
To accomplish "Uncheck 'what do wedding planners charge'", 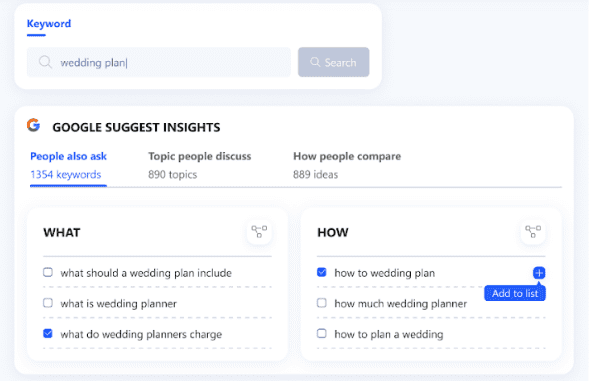I will point(48,333).
